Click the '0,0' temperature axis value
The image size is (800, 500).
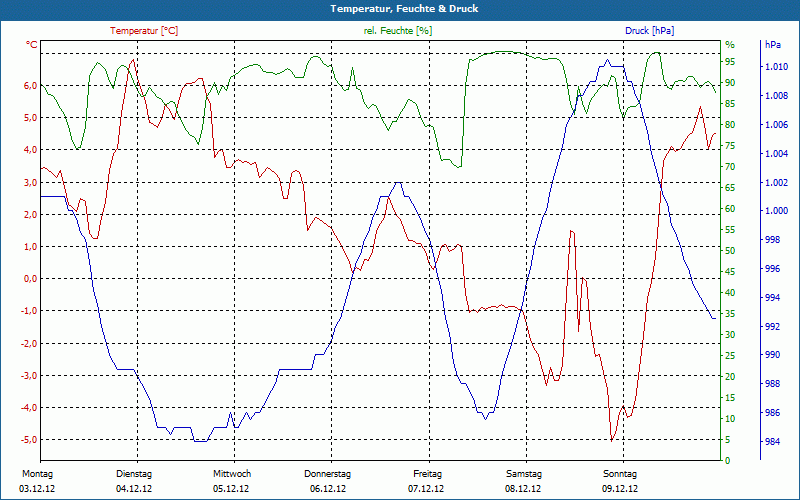tap(31, 279)
